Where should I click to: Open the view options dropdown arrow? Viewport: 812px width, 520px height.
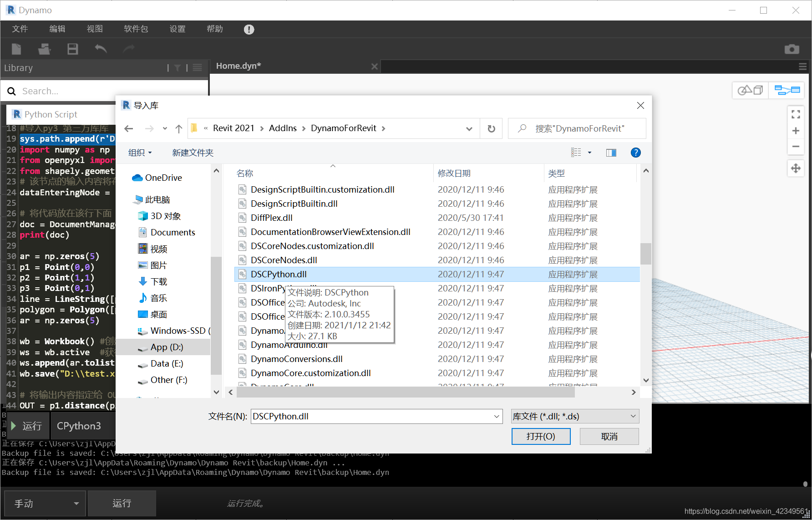(x=589, y=153)
